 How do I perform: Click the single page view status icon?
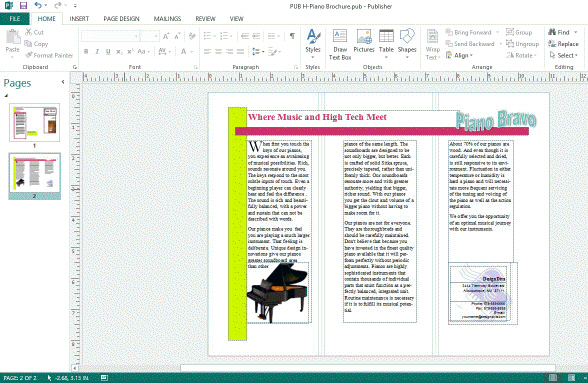coord(553,377)
